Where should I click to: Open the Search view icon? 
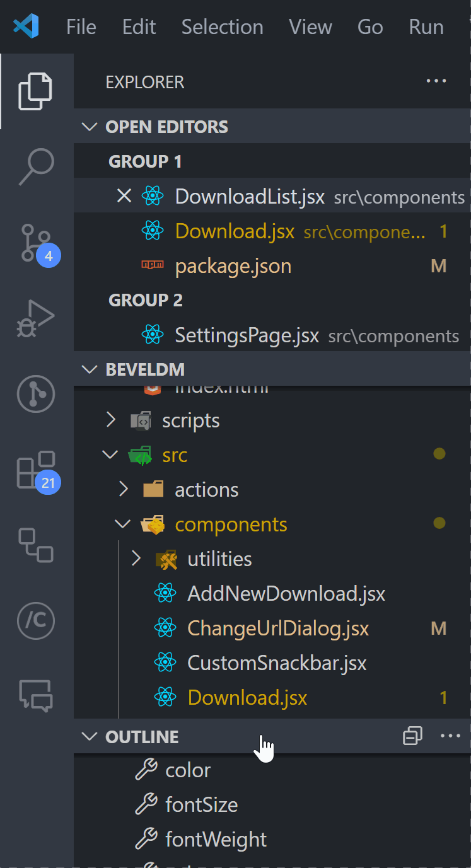(x=36, y=166)
